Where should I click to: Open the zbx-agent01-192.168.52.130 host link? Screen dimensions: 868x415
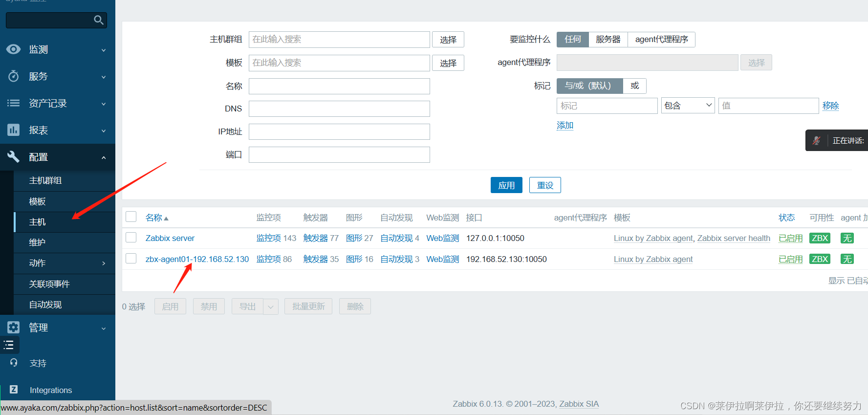(197, 259)
